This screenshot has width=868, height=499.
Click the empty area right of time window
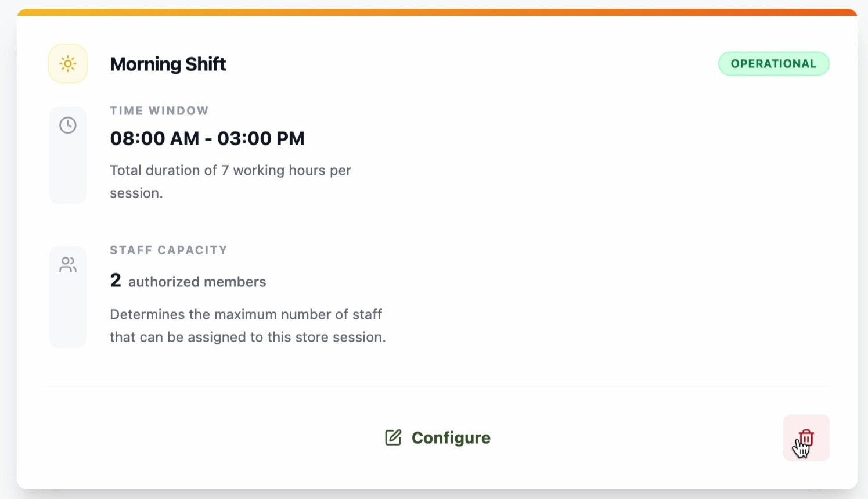click(x=581, y=151)
